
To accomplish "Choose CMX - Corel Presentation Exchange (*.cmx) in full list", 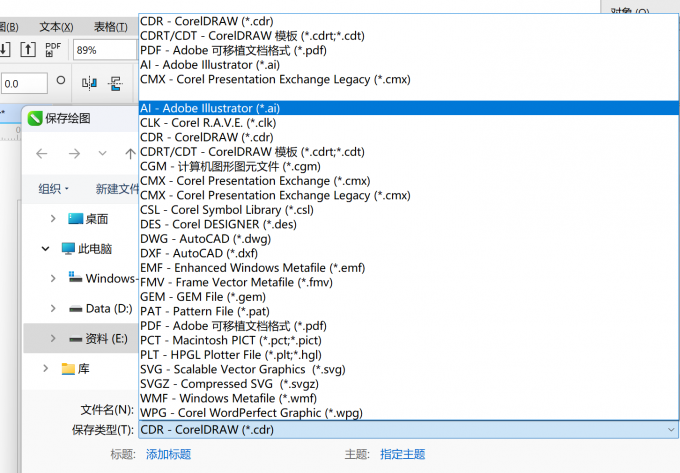I will coord(409,181).
